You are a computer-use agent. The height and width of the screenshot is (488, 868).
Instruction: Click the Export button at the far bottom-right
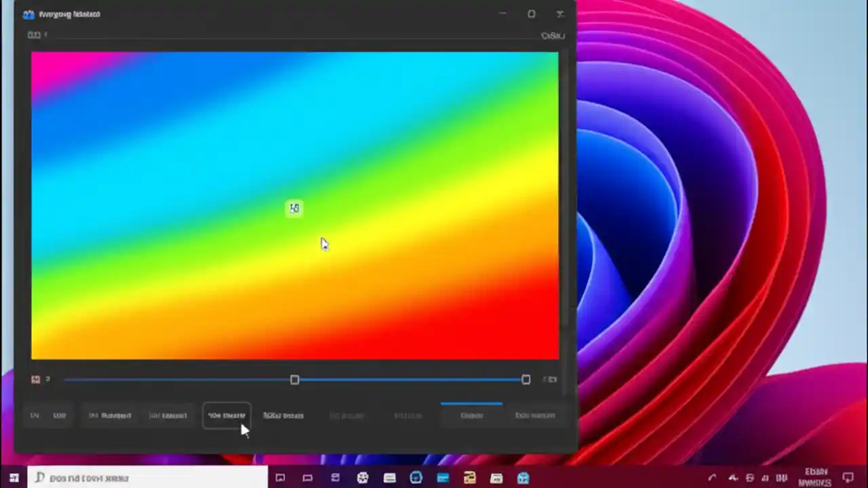(x=471, y=415)
